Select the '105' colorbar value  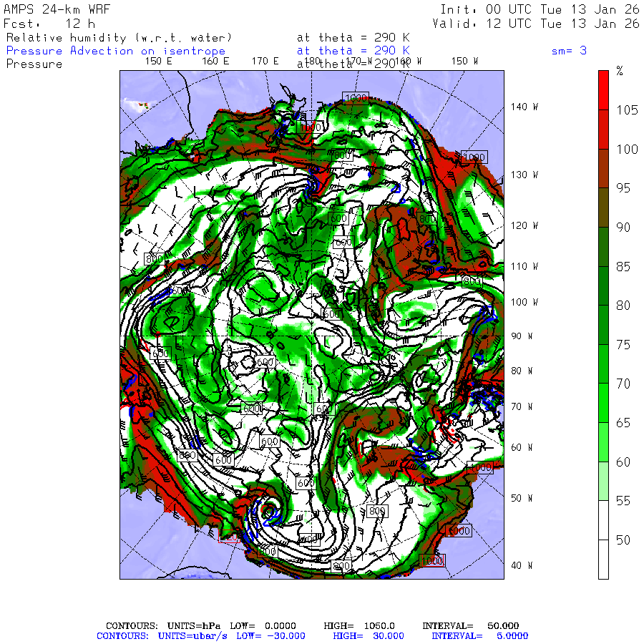(x=627, y=110)
